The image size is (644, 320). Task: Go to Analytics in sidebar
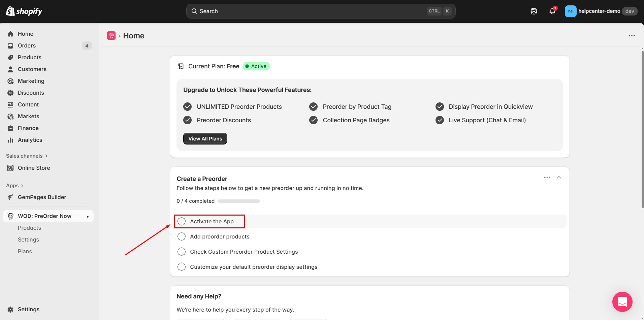30,140
